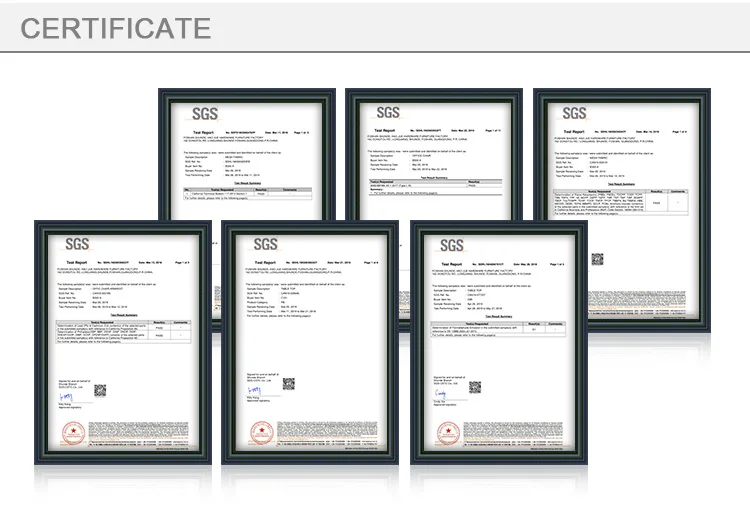Click results table on Mesh Fabric May 11 report

tap(248, 193)
